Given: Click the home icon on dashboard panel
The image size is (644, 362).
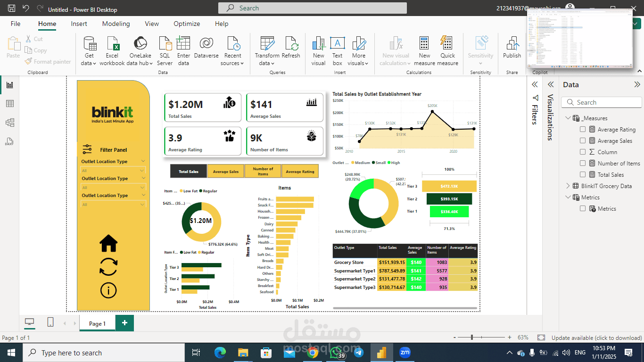Looking at the screenshot, I should 108,243.
